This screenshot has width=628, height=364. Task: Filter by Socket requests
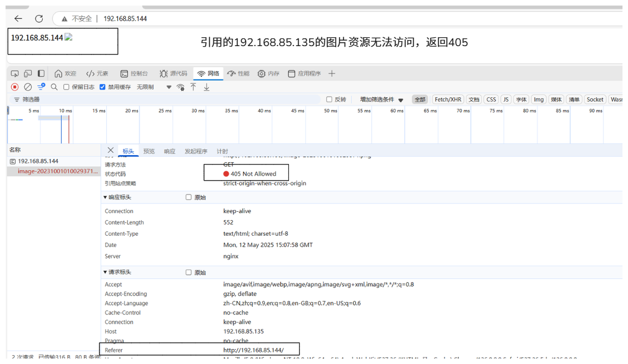595,99
